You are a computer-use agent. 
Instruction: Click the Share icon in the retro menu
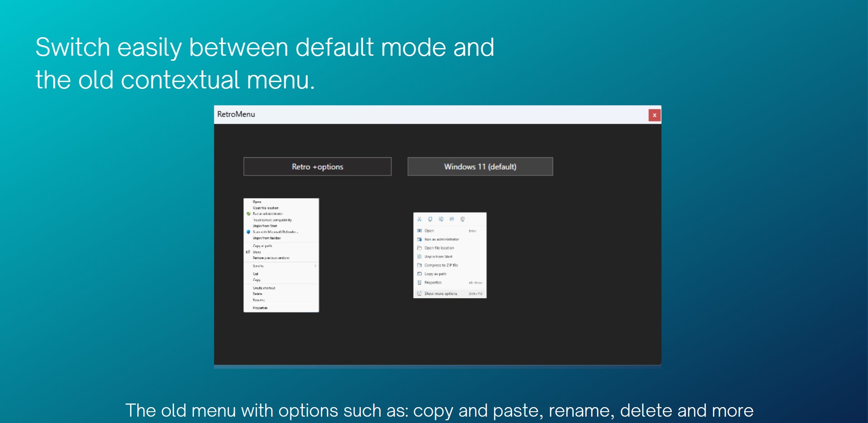(x=248, y=252)
